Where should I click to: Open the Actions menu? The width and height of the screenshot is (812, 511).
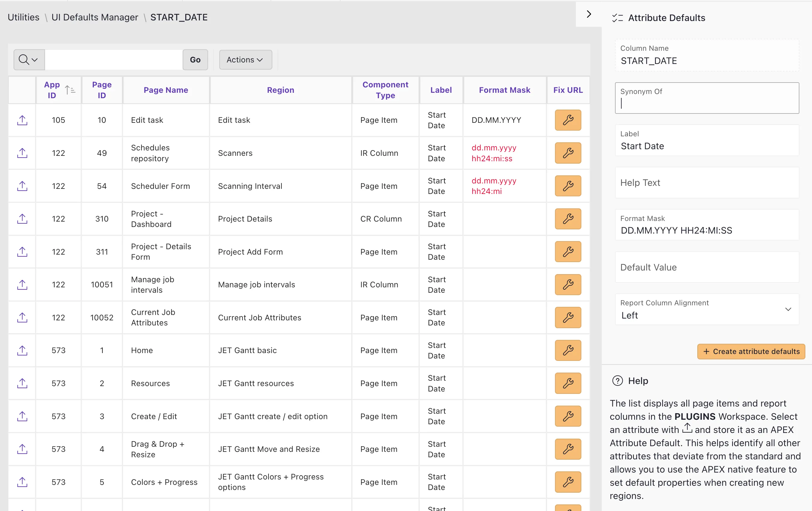point(245,60)
